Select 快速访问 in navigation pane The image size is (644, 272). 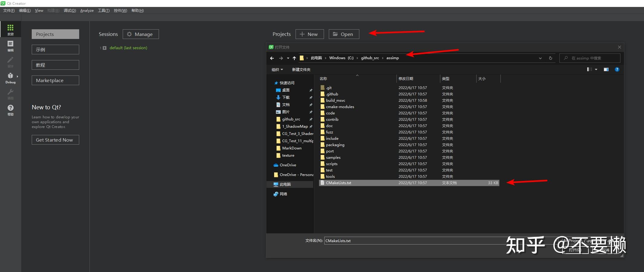(287, 83)
